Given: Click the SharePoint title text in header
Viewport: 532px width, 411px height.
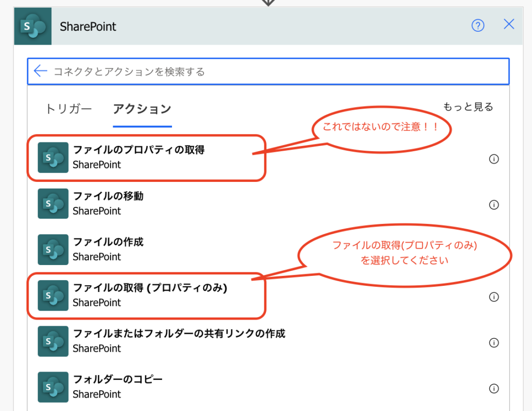Looking at the screenshot, I should 88,26.
